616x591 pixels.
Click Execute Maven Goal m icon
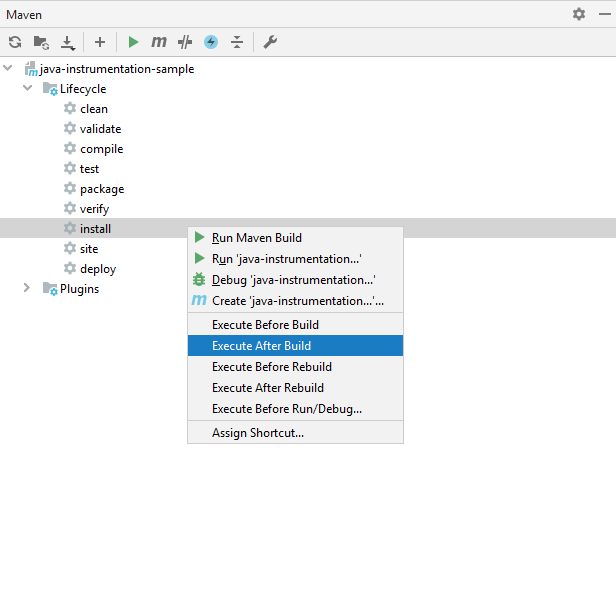[x=159, y=42]
